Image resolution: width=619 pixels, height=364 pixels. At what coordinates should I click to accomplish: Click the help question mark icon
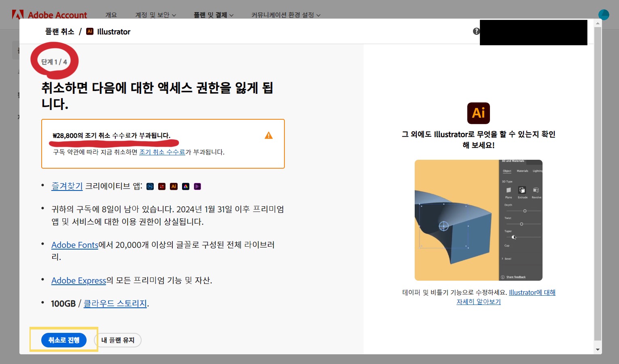click(476, 32)
